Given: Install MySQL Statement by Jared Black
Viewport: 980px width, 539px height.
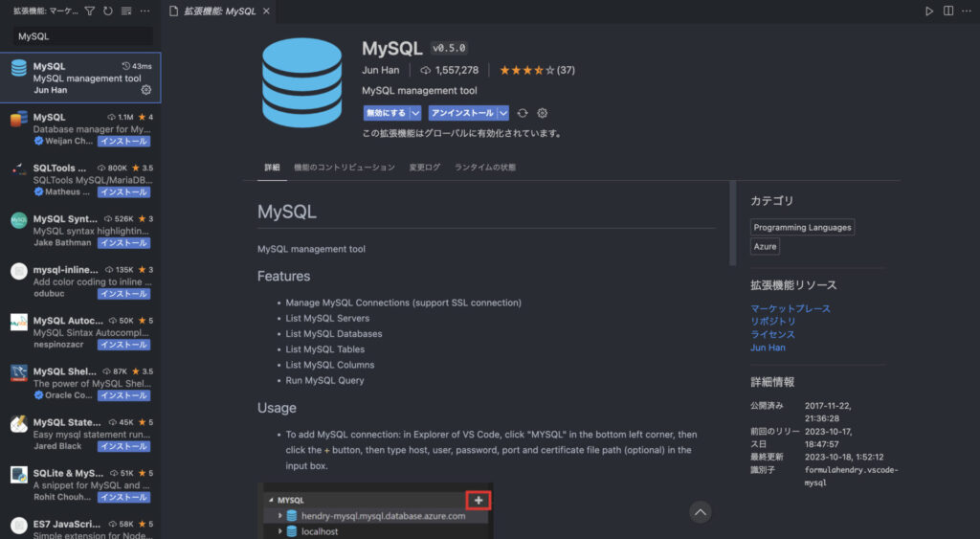Looking at the screenshot, I should 123,446.
